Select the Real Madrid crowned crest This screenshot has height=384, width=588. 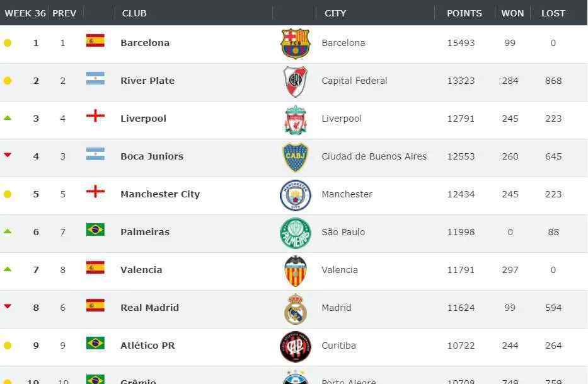296,309
